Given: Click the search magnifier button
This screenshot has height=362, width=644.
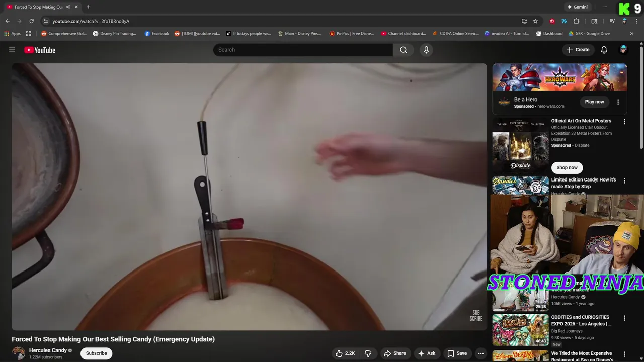Looking at the screenshot, I should pyautogui.click(x=404, y=50).
